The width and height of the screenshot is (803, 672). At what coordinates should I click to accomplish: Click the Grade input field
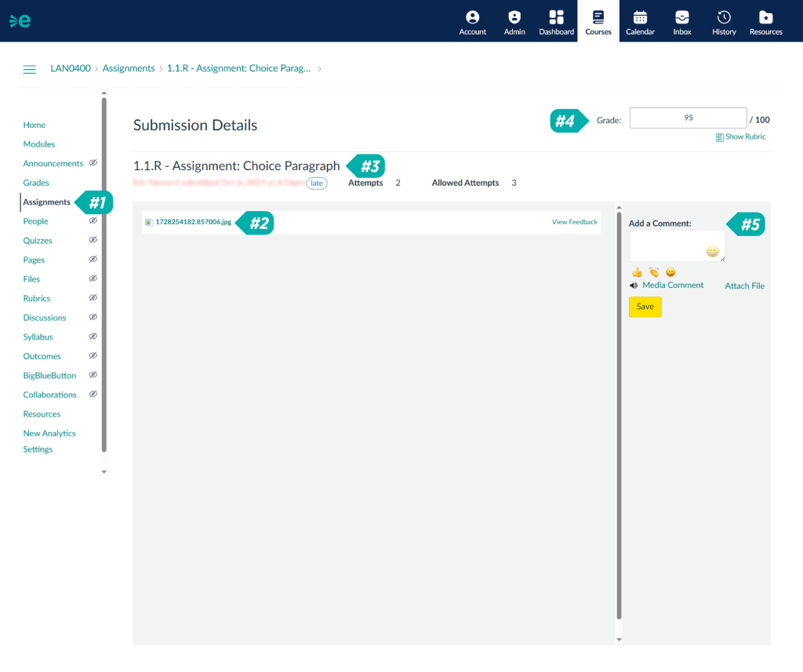pyautogui.click(x=688, y=118)
